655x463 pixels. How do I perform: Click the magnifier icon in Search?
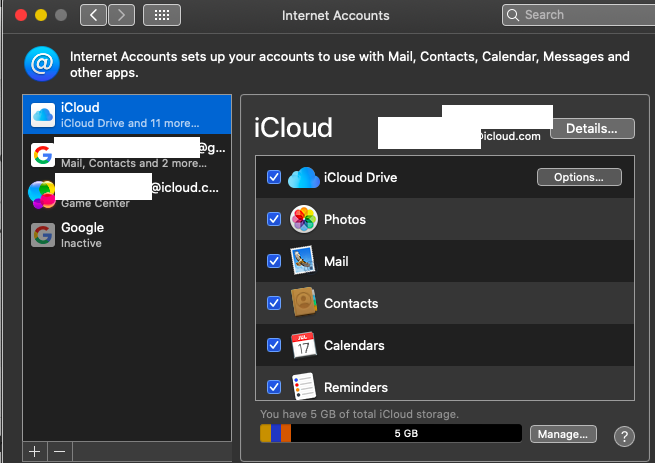click(x=513, y=15)
